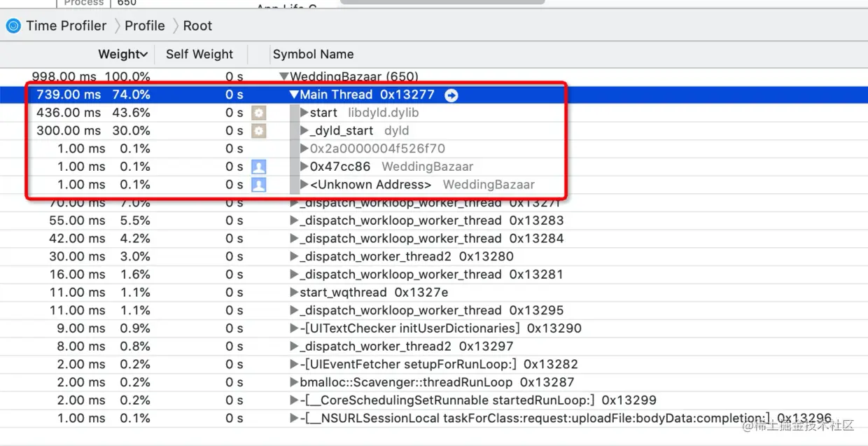Click the Self Weight 0 s cell of Main Thread
This screenshot has width=868, height=446.
(x=234, y=95)
